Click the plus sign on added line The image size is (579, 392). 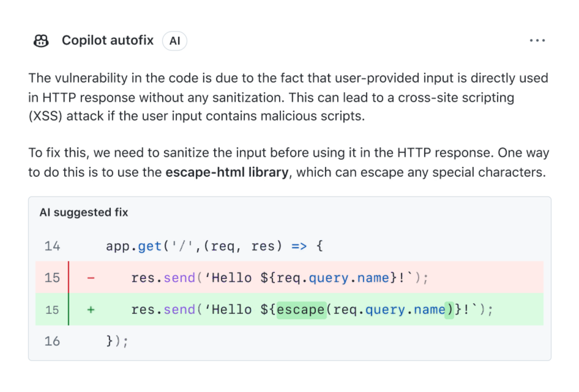(x=91, y=310)
